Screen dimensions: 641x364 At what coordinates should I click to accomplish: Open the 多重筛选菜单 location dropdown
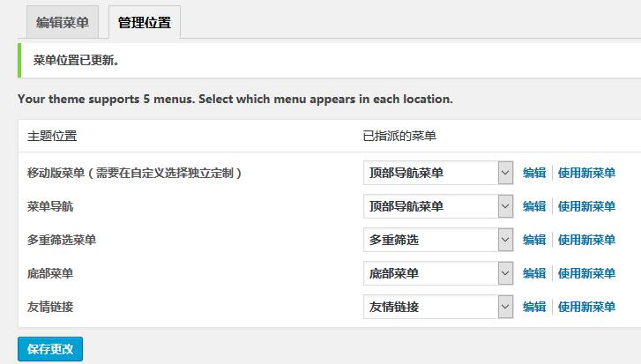tap(438, 240)
